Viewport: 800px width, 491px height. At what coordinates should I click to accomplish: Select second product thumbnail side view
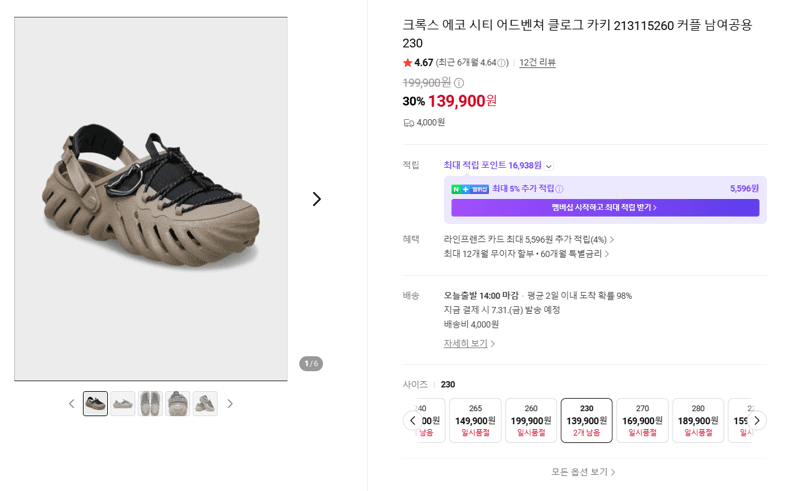click(123, 404)
